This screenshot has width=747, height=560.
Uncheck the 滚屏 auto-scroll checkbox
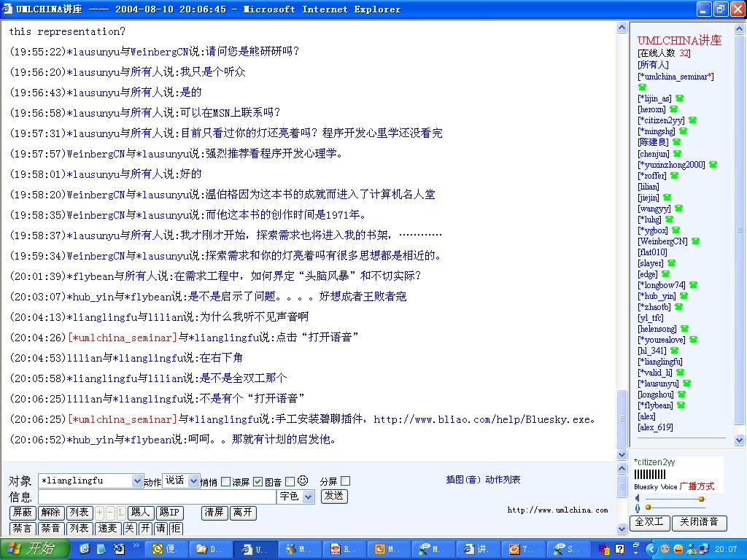258,481
